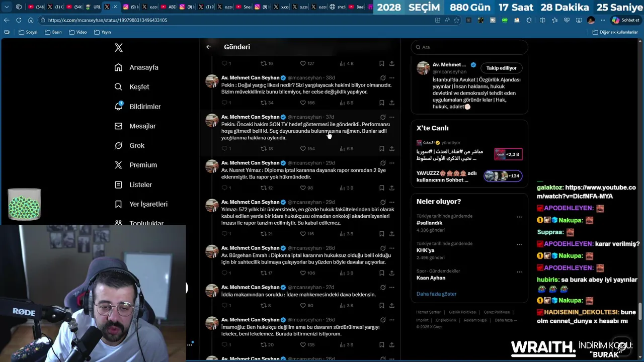
Task: Toggle the Takip ediyor follow button
Action: tap(501, 68)
